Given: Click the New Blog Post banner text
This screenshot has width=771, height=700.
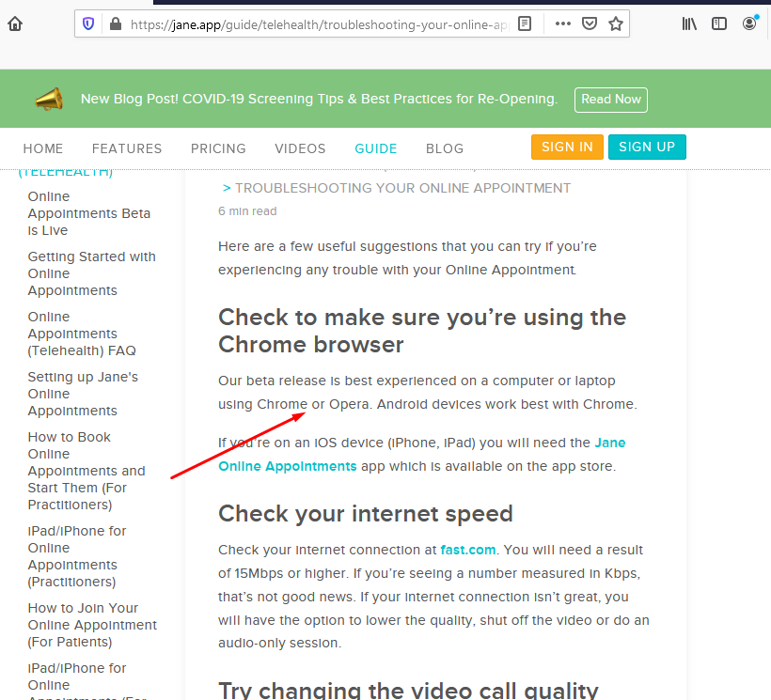Looking at the screenshot, I should tap(319, 99).
